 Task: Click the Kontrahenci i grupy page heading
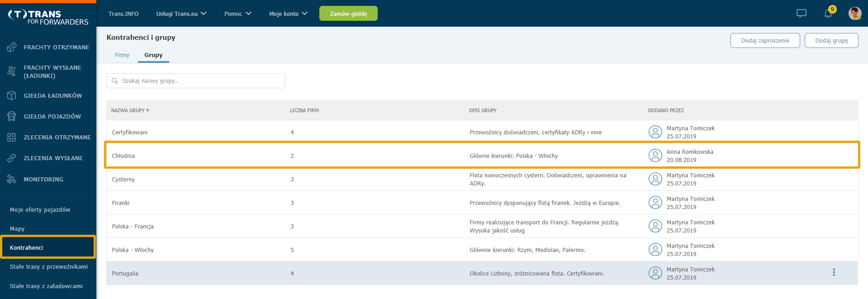(141, 38)
